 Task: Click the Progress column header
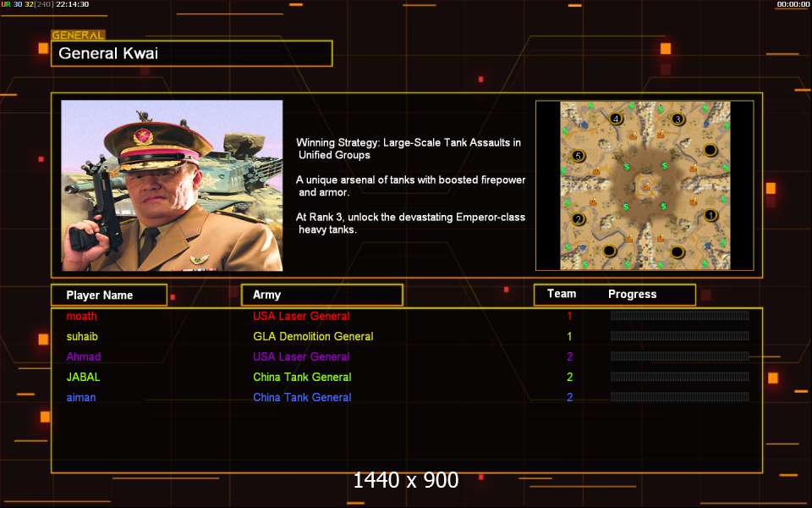tap(633, 295)
